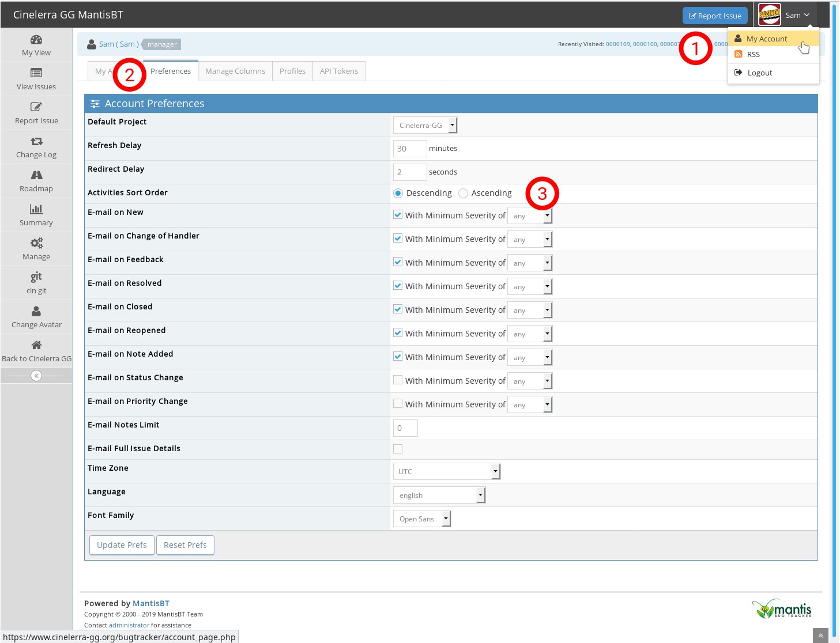Open the My View dashboard icon
The width and height of the screenshot is (840, 643).
point(36,40)
